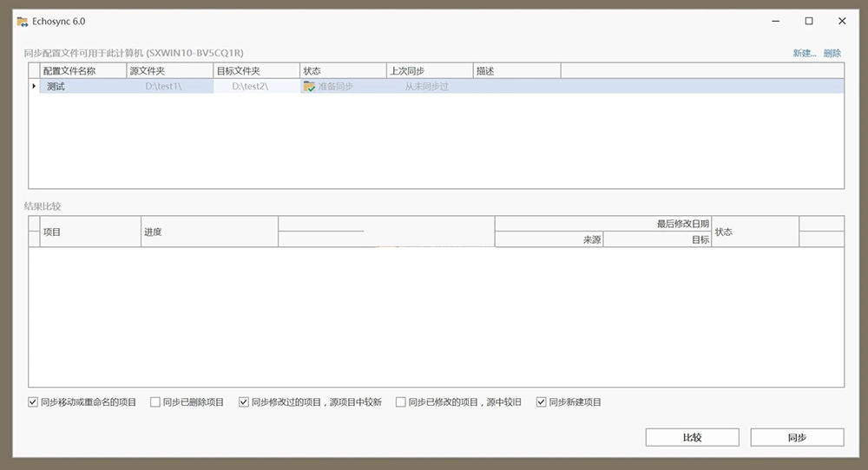Click the 进度 column header in results
Screen dimensions: 868x470
click(x=208, y=232)
